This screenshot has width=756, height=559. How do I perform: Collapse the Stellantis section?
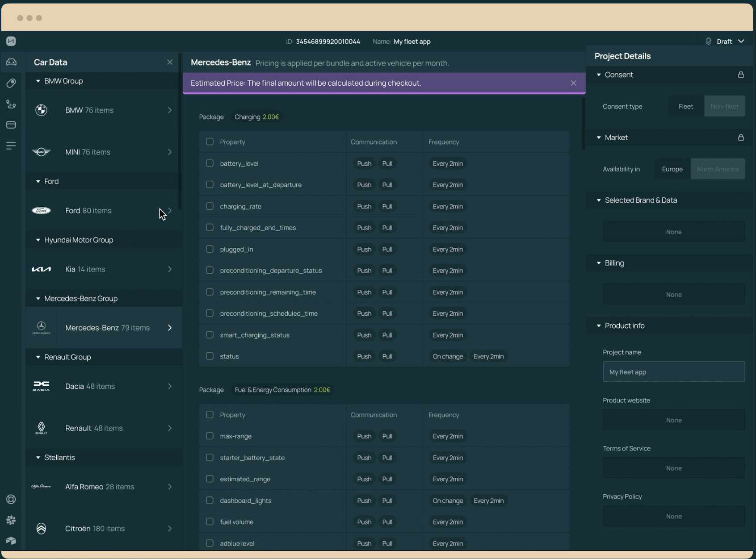[x=38, y=457]
